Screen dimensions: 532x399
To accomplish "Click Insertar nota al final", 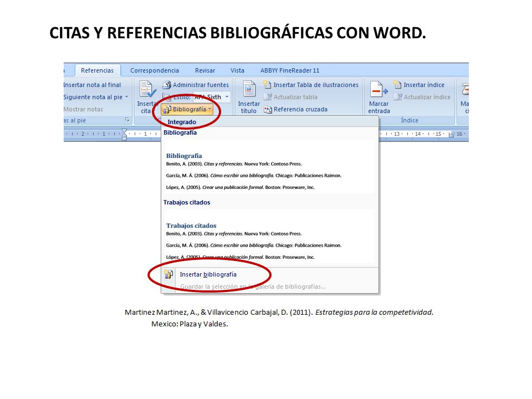I will (92, 85).
